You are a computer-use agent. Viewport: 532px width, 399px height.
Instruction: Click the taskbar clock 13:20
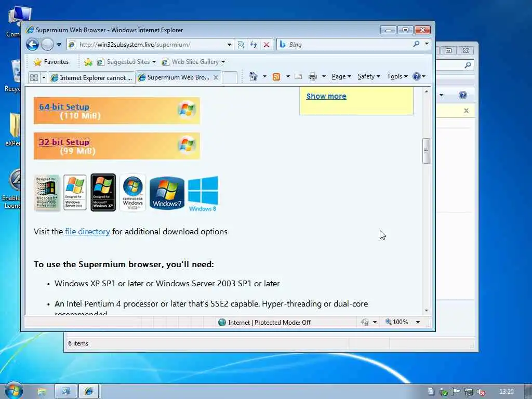506,392
